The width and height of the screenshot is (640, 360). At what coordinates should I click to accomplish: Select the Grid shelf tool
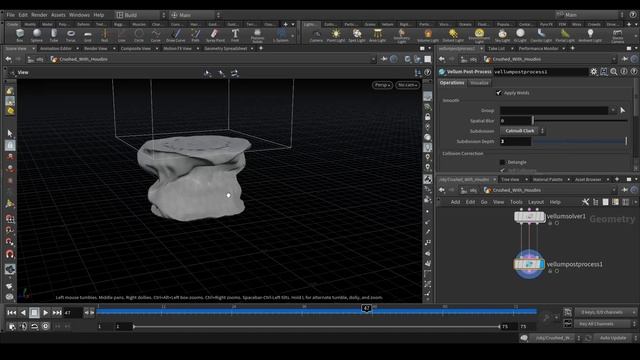pyautogui.click(x=88, y=35)
